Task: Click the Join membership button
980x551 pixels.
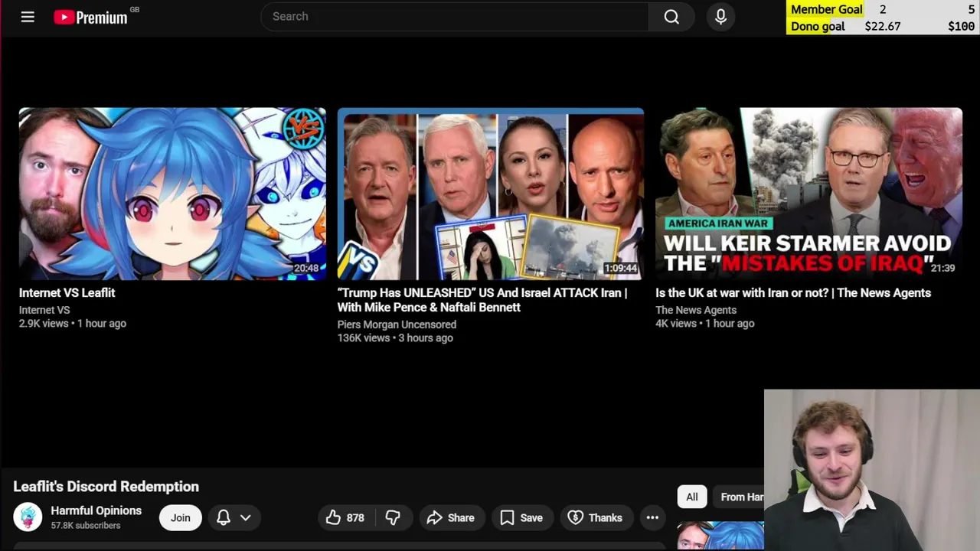Action: coord(181,518)
